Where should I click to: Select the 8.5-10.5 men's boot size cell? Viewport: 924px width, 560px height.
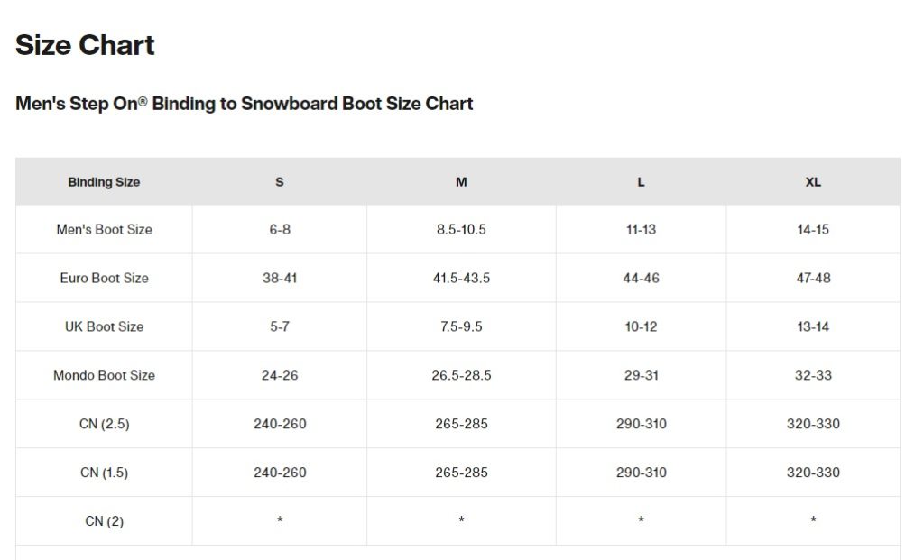pos(461,230)
